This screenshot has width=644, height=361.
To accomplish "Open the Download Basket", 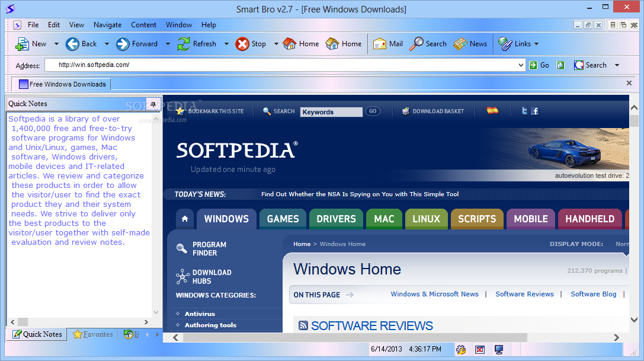I will (433, 111).
